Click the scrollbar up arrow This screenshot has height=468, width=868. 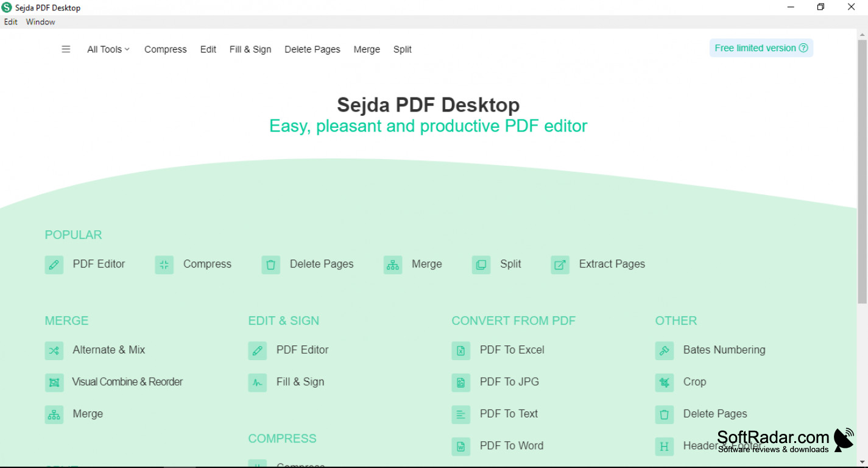click(862, 34)
